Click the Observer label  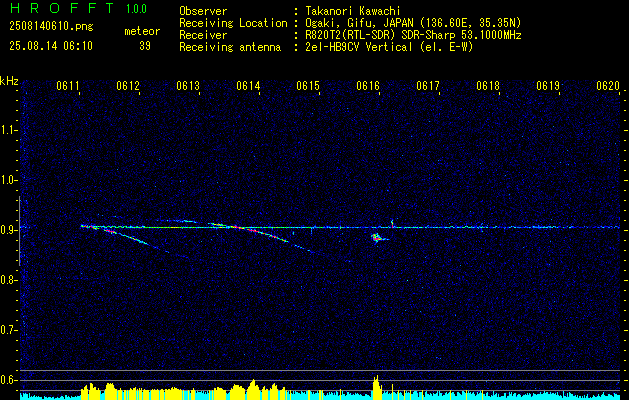point(203,11)
